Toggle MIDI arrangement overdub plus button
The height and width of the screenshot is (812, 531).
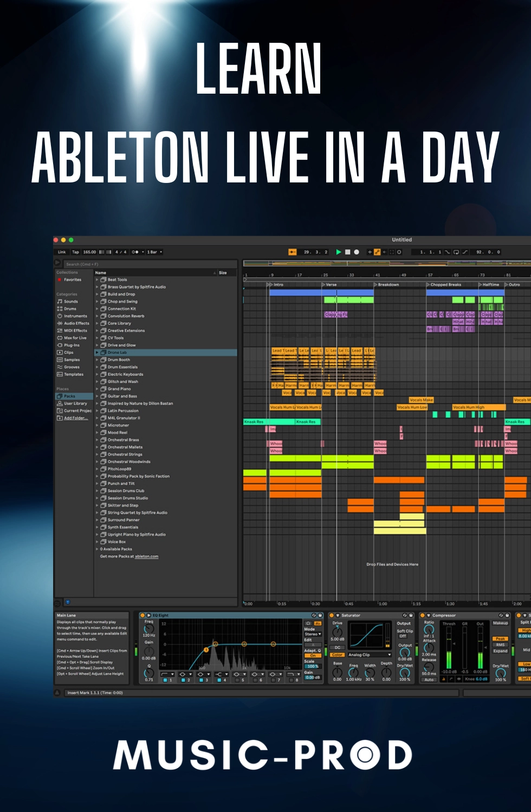click(x=370, y=252)
